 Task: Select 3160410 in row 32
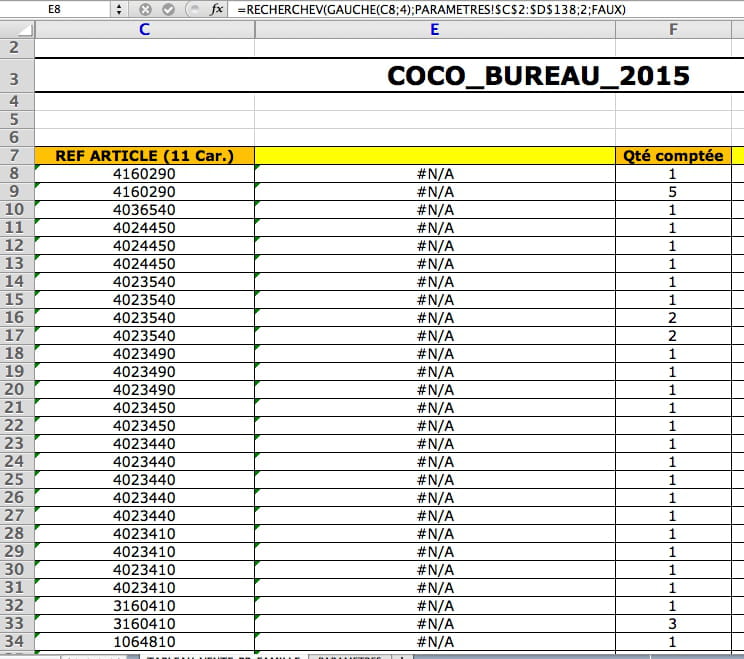point(144,605)
